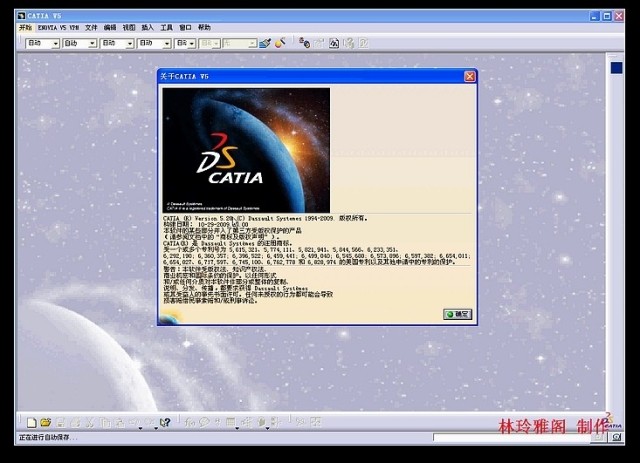
Task: Expand the small arrow under the Undo icon
Action: pos(140,428)
